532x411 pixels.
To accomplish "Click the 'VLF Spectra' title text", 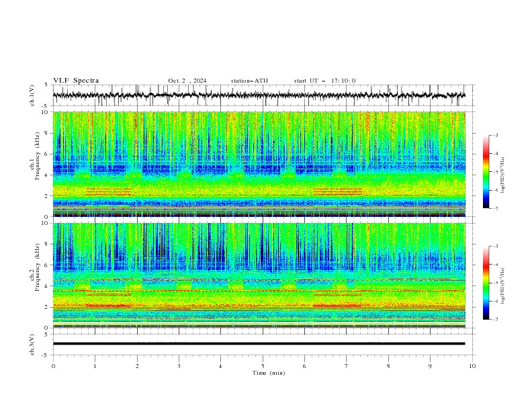I will pos(76,81).
